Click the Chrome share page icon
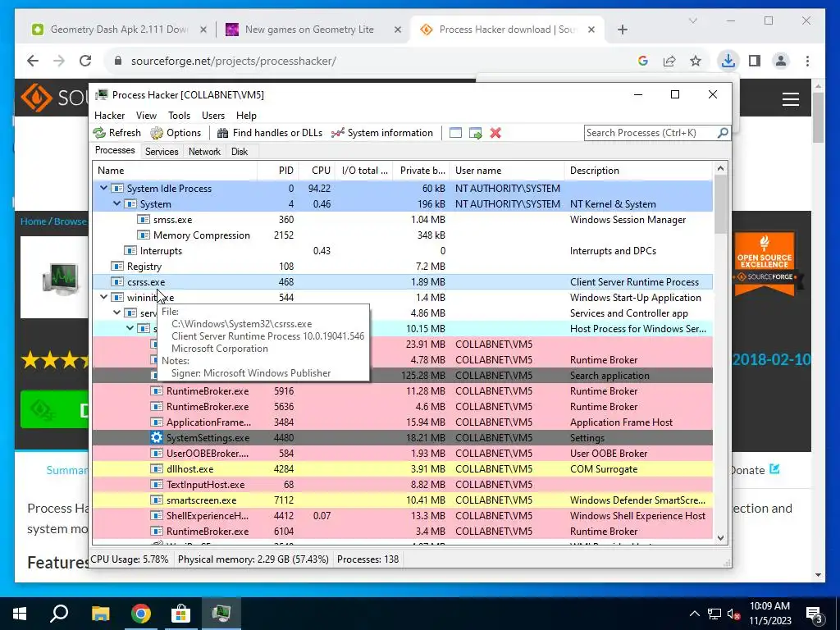Screen dimensions: 840x630 pos(669,61)
